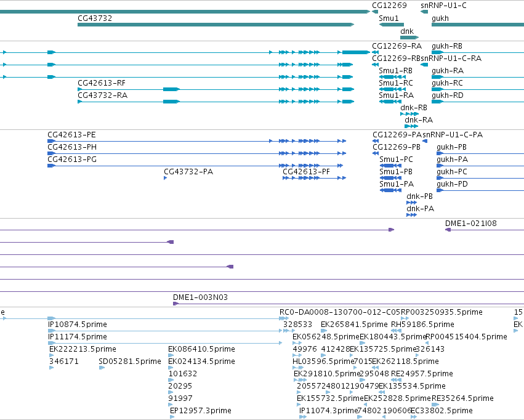
Task: Select EST SD05281.5prime
Action: [102, 368]
